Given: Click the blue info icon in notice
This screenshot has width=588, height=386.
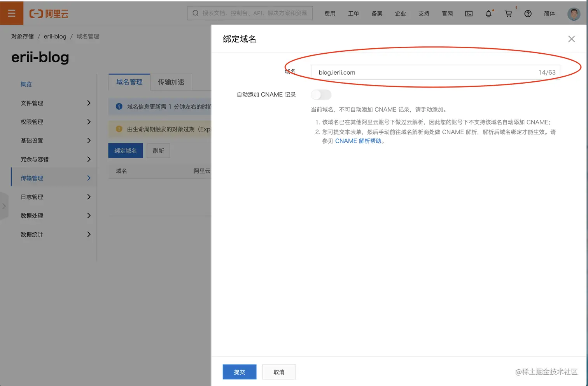Looking at the screenshot, I should coord(119,106).
